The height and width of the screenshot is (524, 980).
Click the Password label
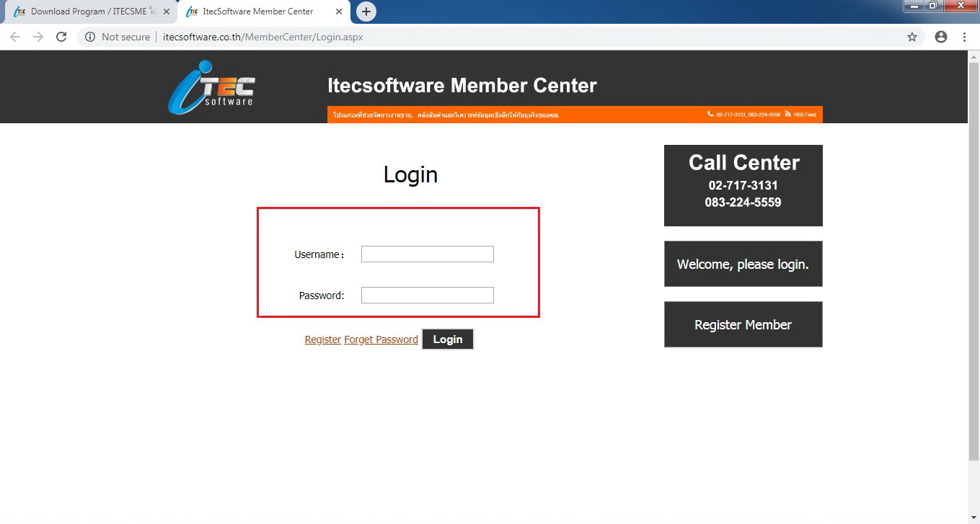[x=322, y=296]
